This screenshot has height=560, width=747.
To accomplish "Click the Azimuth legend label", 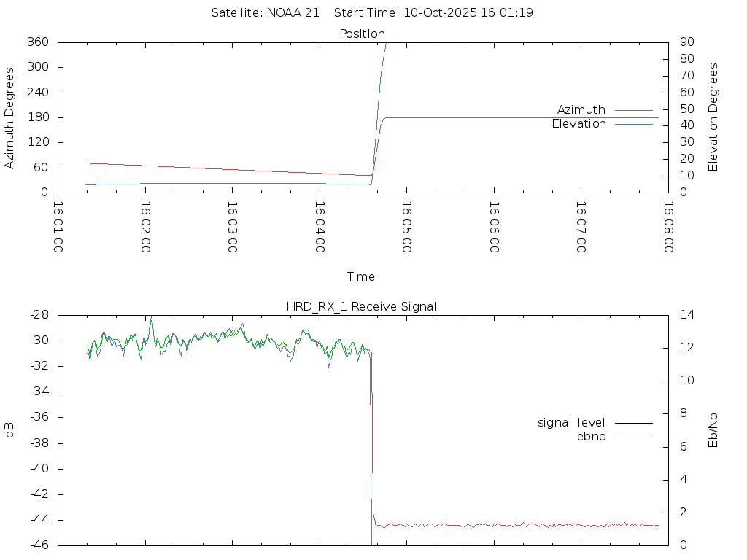I will point(581,110).
